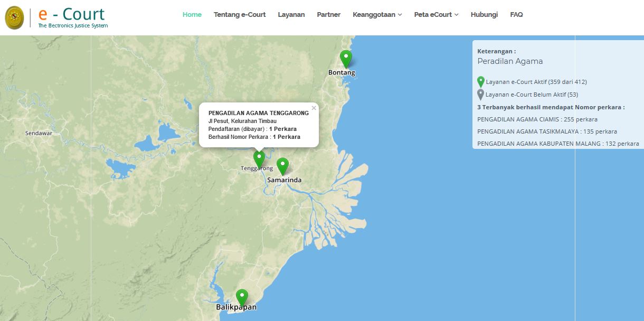644x321 pixels.
Task: Go to the Home menu item
Action: pyautogui.click(x=192, y=15)
